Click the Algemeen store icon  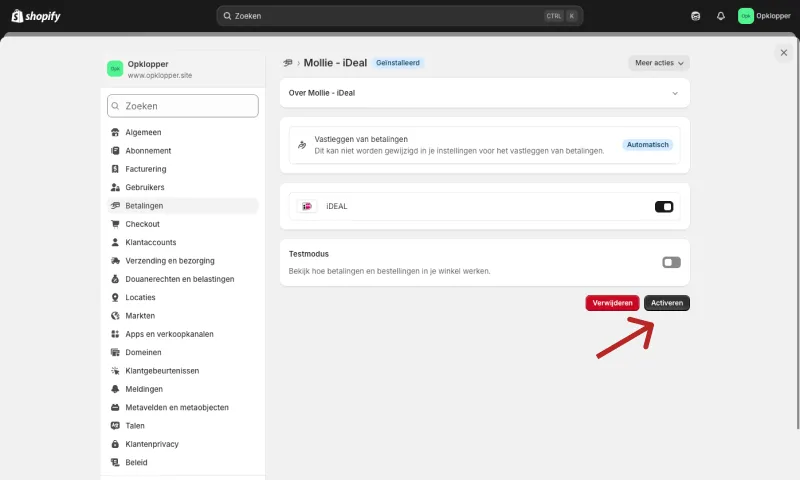[x=115, y=132]
